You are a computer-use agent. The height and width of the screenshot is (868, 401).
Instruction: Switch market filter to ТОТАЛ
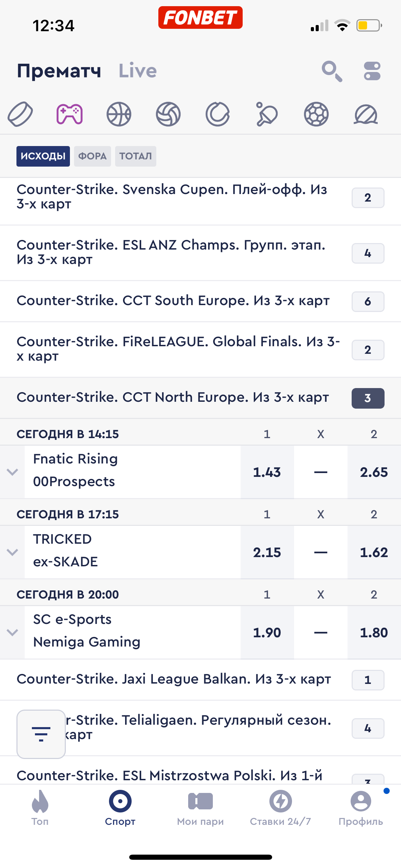coord(136,156)
